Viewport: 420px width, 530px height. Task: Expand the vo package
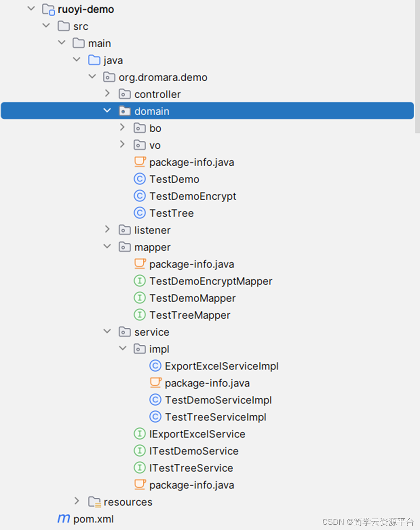click(122, 144)
